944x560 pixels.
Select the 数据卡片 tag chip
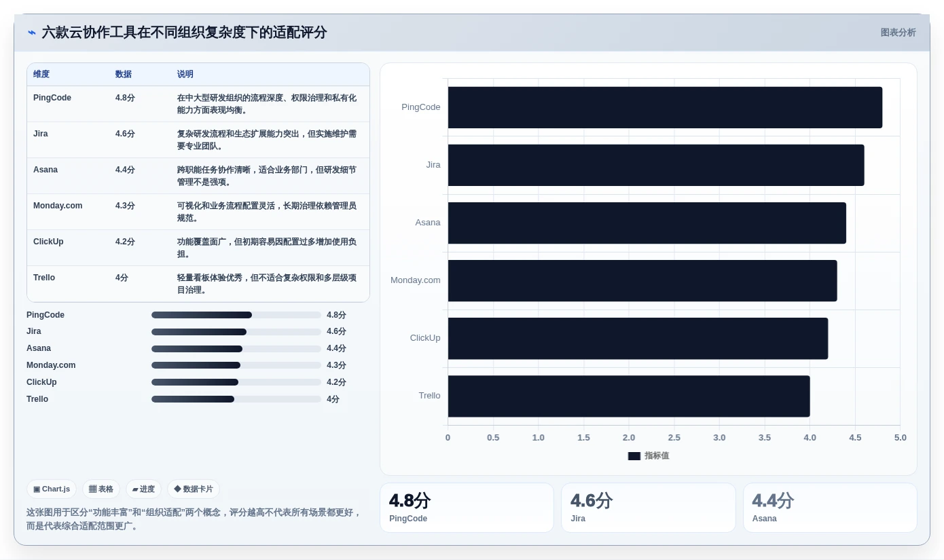tap(194, 489)
